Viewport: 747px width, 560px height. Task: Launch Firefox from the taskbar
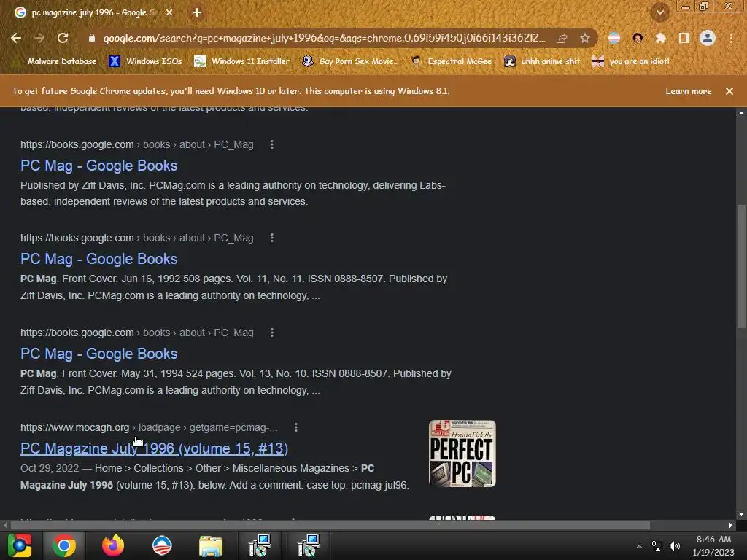click(x=113, y=545)
